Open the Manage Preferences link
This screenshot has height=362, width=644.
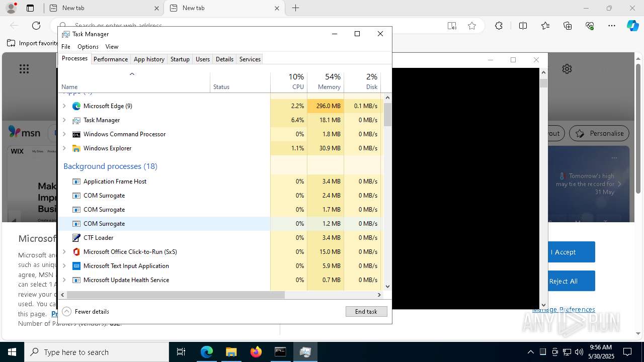click(x=563, y=309)
